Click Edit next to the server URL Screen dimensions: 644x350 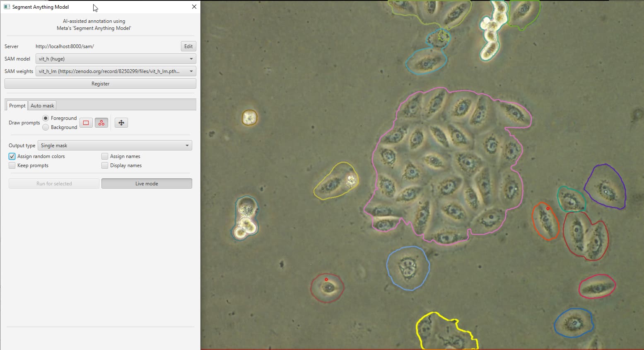(188, 46)
